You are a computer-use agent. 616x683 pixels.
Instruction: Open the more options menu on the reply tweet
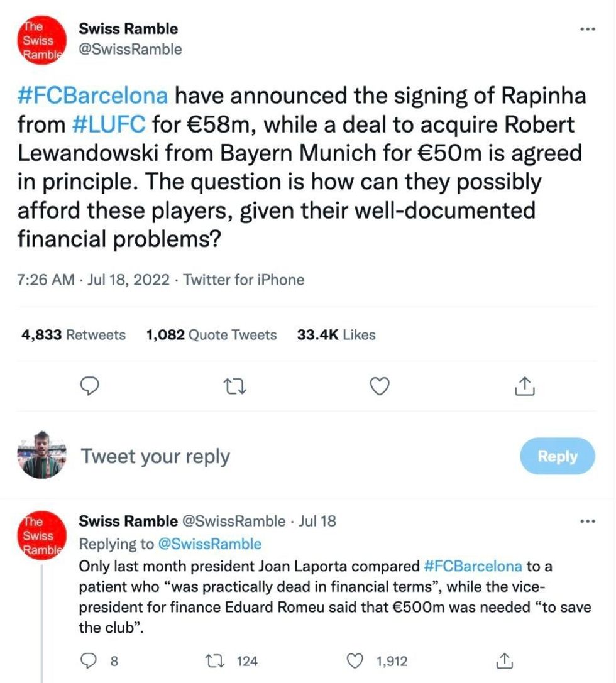pyautogui.click(x=588, y=522)
